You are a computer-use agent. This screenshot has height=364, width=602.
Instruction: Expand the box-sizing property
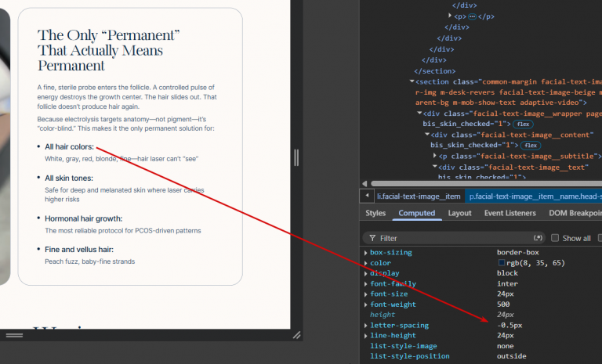point(366,253)
